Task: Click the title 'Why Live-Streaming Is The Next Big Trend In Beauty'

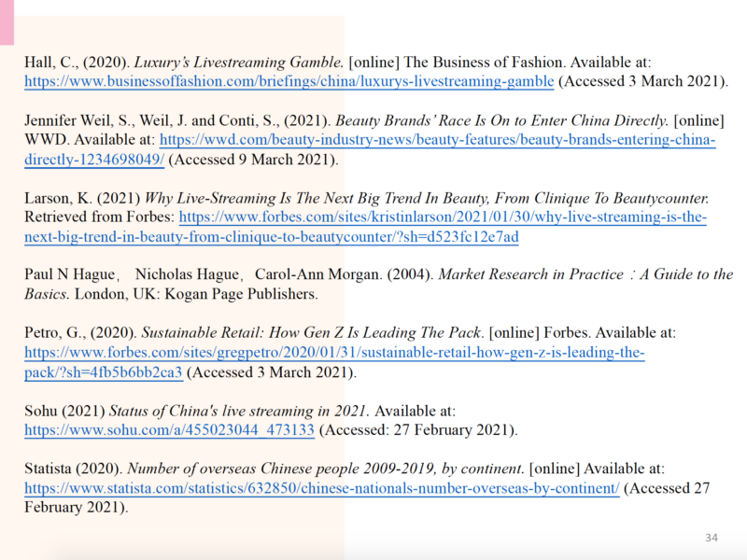Action: (x=316, y=198)
